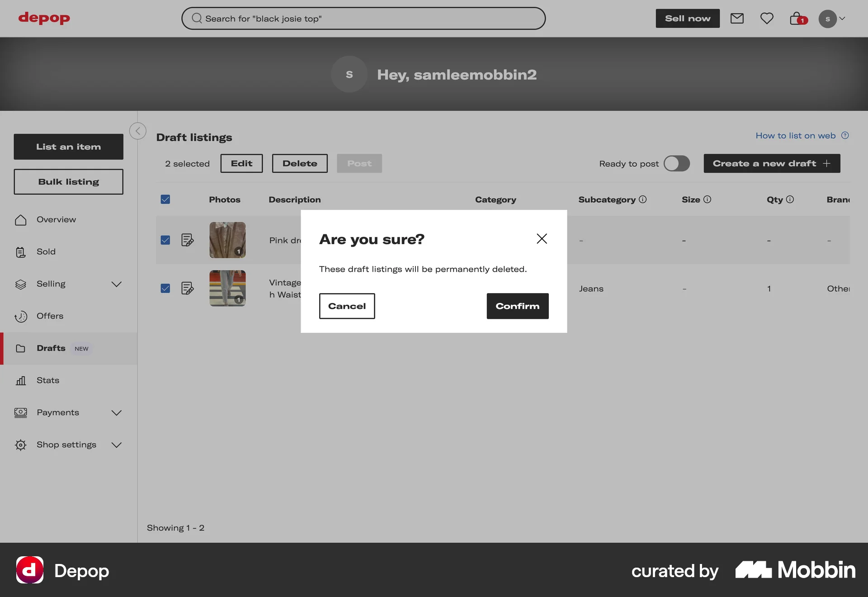Open the How to list on web link
Viewport: 868px width, 597px height.
[795, 135]
